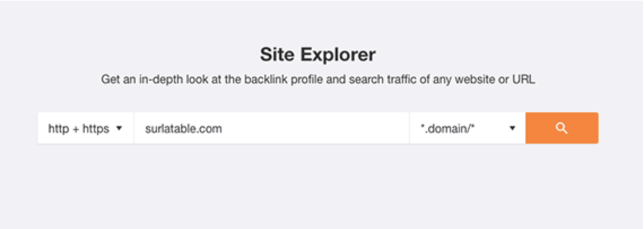The height and width of the screenshot is (229, 644).
Task: Expand protocol options with the small triangle
Action: pyautogui.click(x=119, y=129)
